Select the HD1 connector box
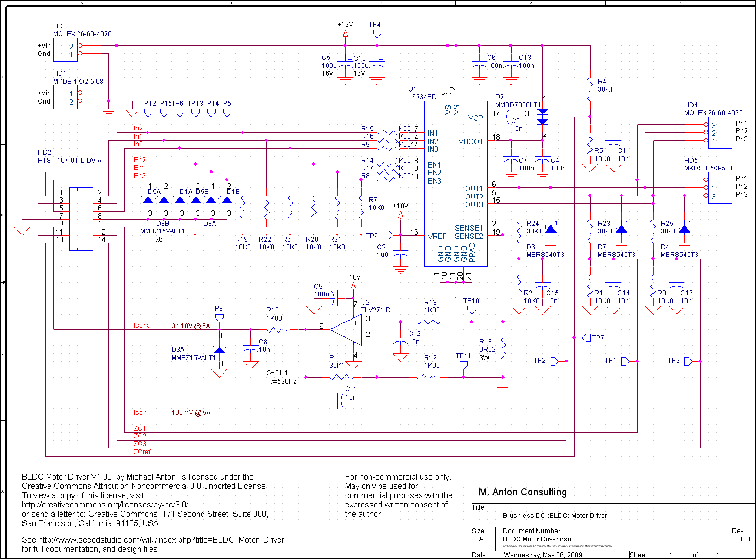Screen dimensions: 756x559 pyautogui.click(x=65, y=97)
